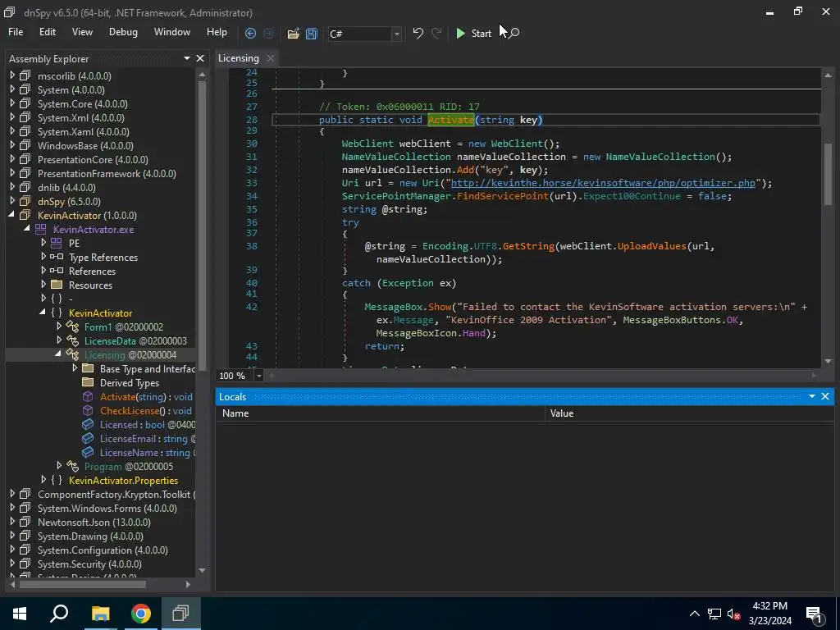Open the Window menu
Viewport: 840px width, 630px height.
pos(172,32)
